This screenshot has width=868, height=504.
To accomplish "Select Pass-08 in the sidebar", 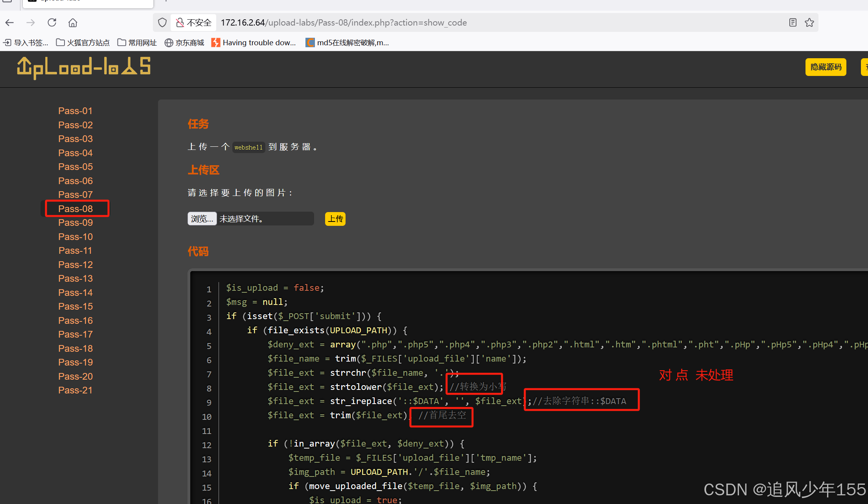I will [x=75, y=209].
